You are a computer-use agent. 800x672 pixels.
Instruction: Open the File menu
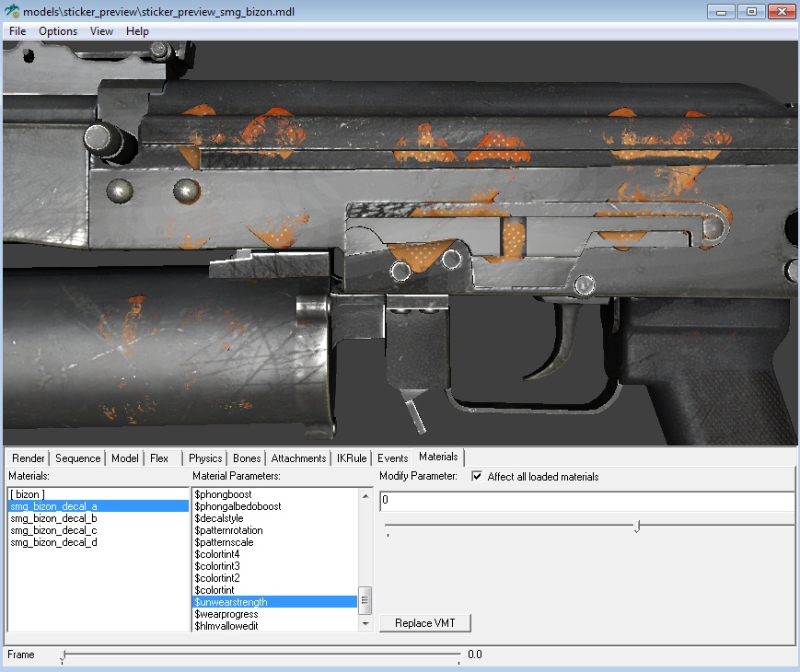17,31
